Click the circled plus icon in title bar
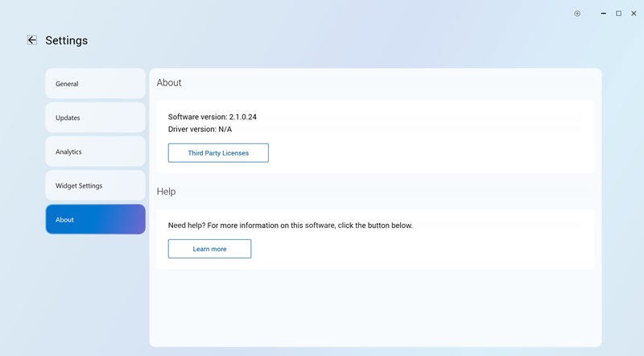The width and height of the screenshot is (644, 356). pos(577,14)
